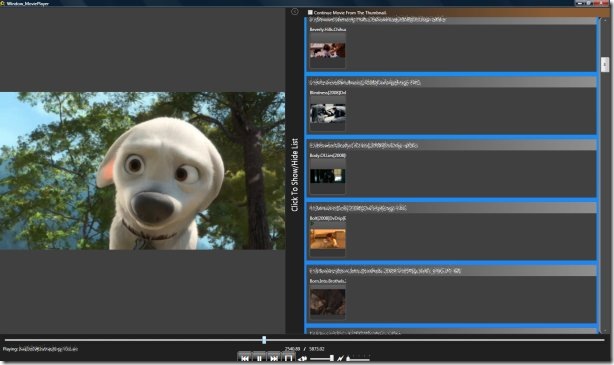Select the Born.Into.Brothels title text
The width and height of the screenshot is (614, 365).
click(x=327, y=281)
